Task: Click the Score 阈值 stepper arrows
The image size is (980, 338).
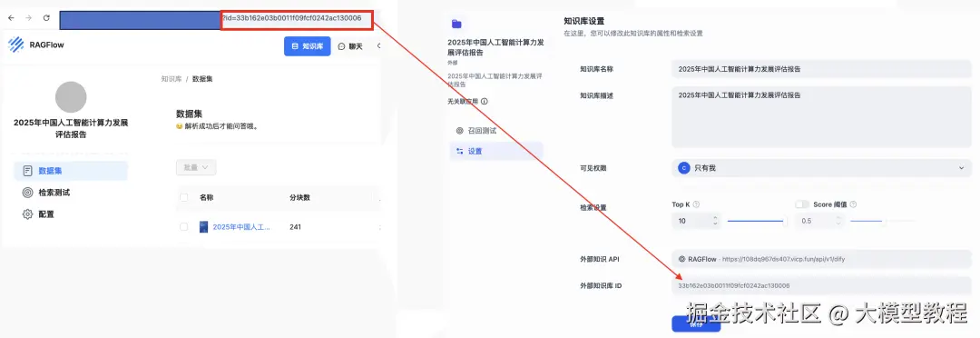Action: click(838, 221)
